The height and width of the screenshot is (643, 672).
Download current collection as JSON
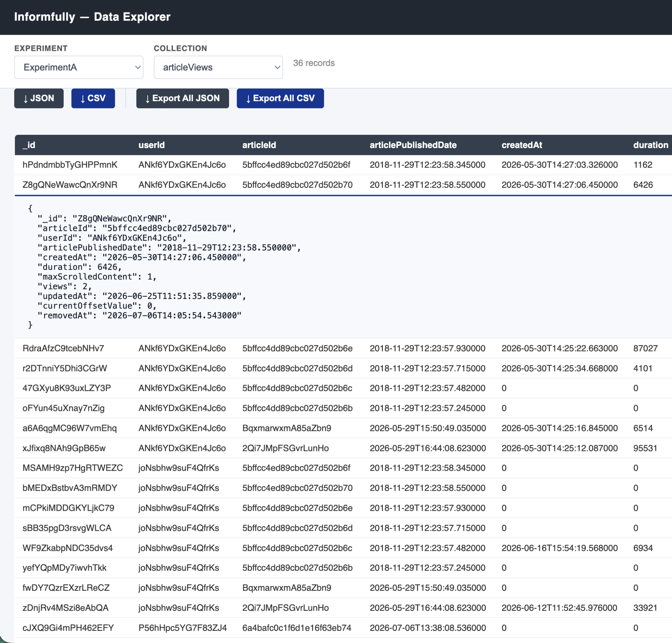pyautogui.click(x=39, y=98)
